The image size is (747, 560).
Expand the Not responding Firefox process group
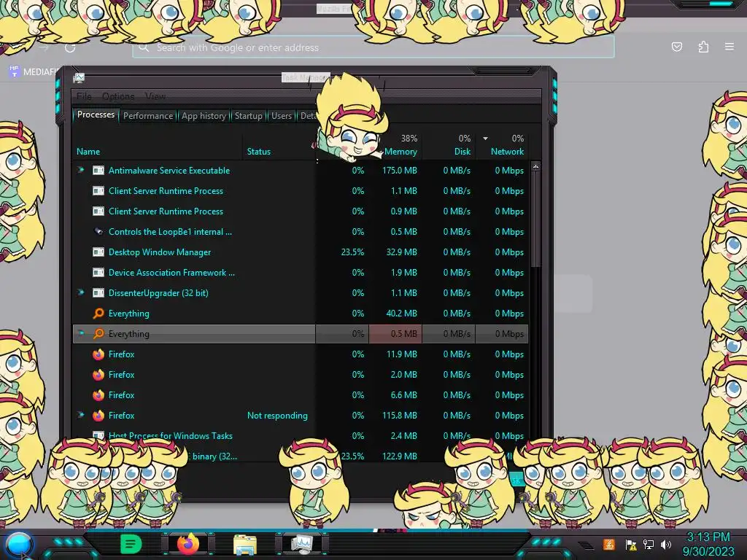81,415
